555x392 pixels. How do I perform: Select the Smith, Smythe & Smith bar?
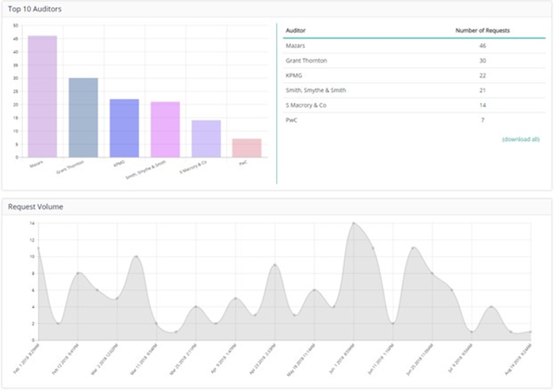pyautogui.click(x=165, y=129)
